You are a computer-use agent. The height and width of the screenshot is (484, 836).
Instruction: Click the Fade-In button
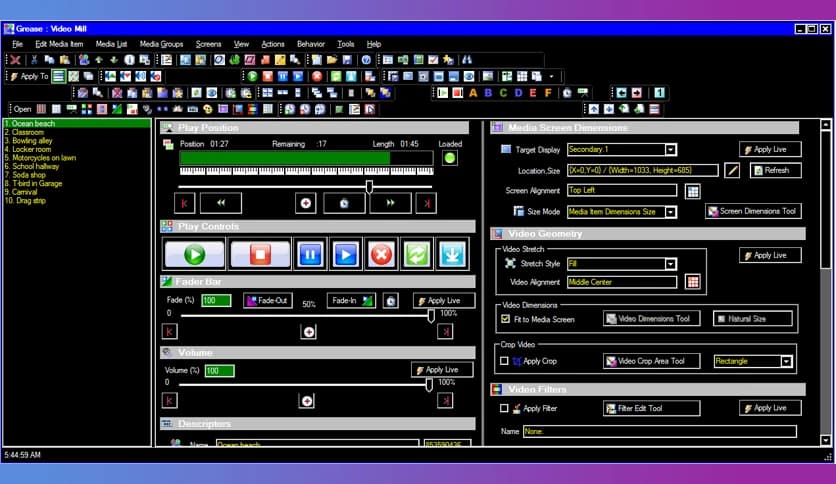[351, 301]
